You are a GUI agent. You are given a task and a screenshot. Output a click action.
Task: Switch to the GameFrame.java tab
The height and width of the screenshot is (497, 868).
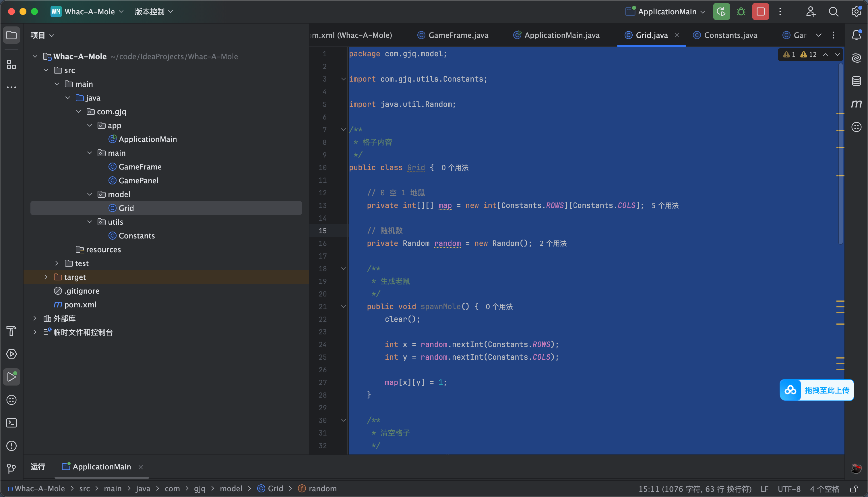tap(453, 35)
